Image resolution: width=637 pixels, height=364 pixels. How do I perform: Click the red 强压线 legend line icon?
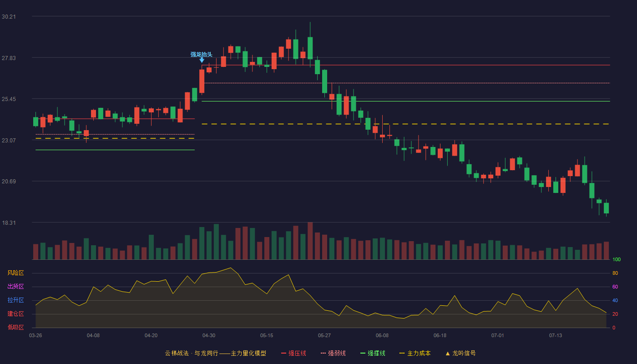pyautogui.click(x=283, y=353)
